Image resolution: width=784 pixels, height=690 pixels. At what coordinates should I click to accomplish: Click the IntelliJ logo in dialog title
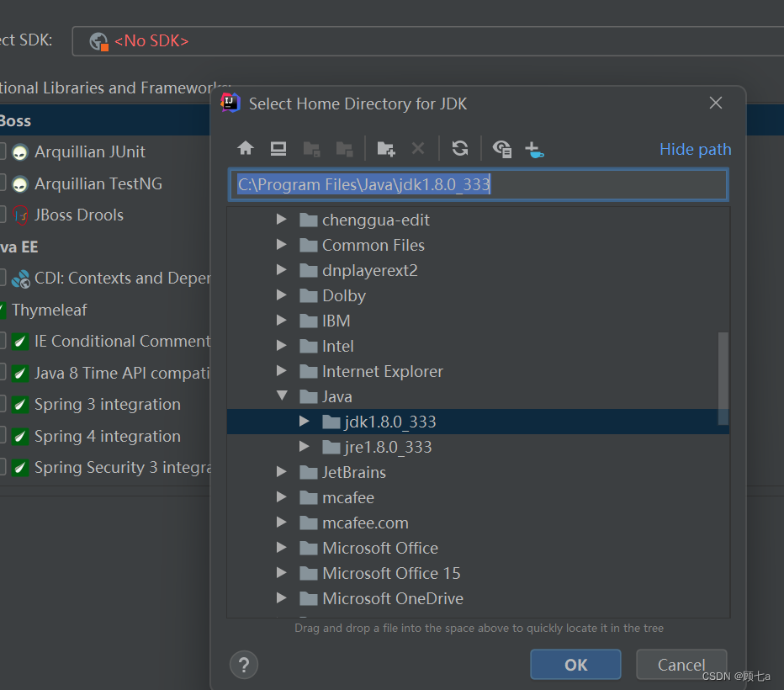pos(230,103)
